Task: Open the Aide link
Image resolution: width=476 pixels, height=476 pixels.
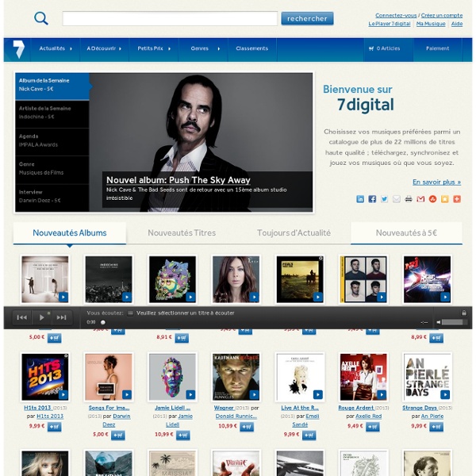Action: pyautogui.click(x=457, y=24)
